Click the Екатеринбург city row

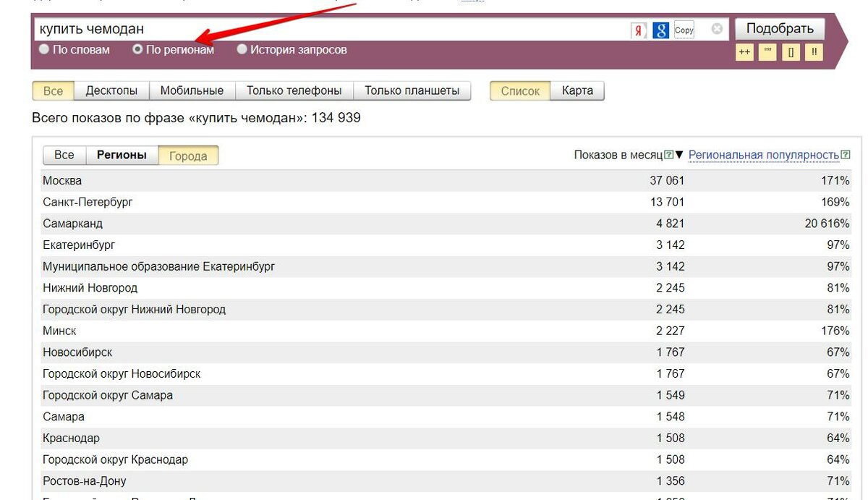446,245
